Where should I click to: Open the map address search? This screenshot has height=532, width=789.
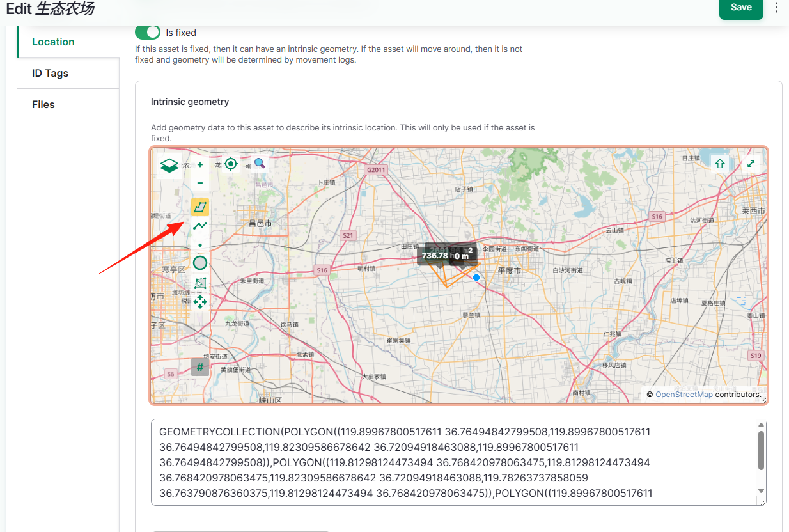point(260,164)
